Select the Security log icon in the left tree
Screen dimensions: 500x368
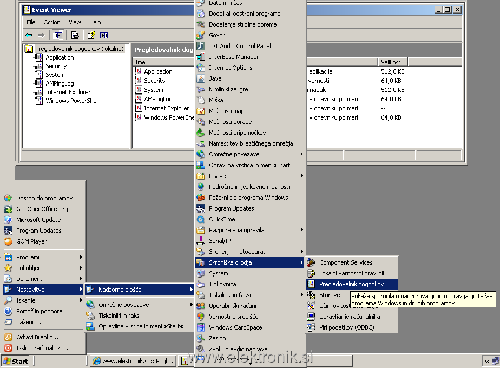39,66
